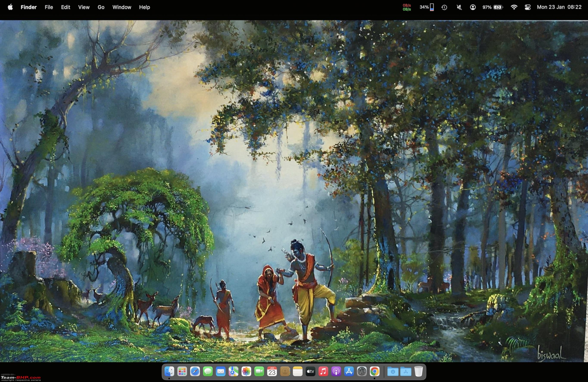Open Photos from the Dock
This screenshot has height=382, width=588.
(x=246, y=371)
